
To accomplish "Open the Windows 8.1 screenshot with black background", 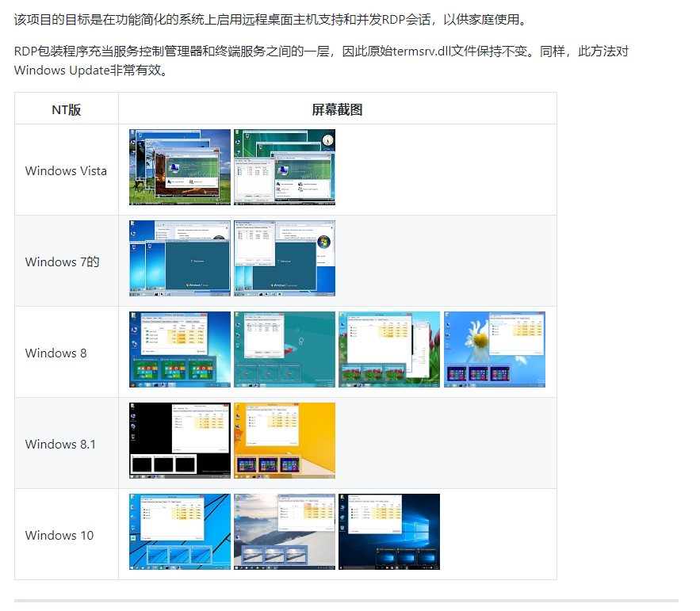I will coord(180,441).
